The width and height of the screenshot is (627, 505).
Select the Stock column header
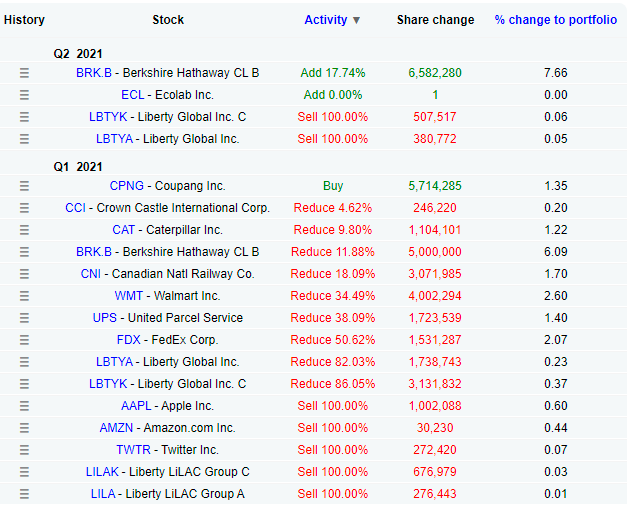click(168, 20)
